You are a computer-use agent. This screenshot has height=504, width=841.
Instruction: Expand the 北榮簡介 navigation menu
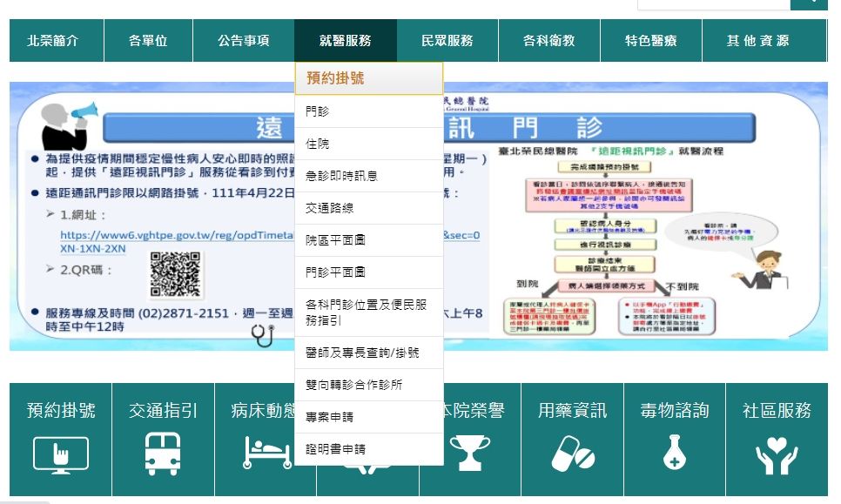point(52,40)
